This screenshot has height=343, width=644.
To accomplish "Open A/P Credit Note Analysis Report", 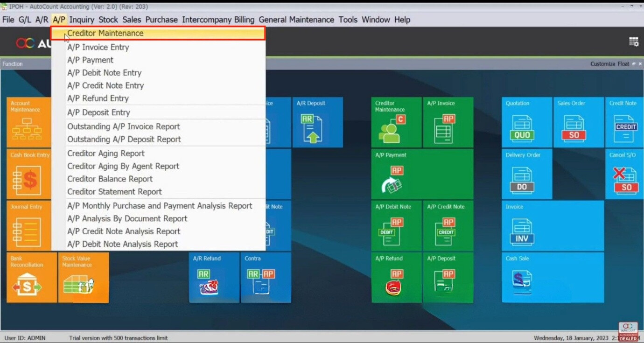I will (124, 231).
